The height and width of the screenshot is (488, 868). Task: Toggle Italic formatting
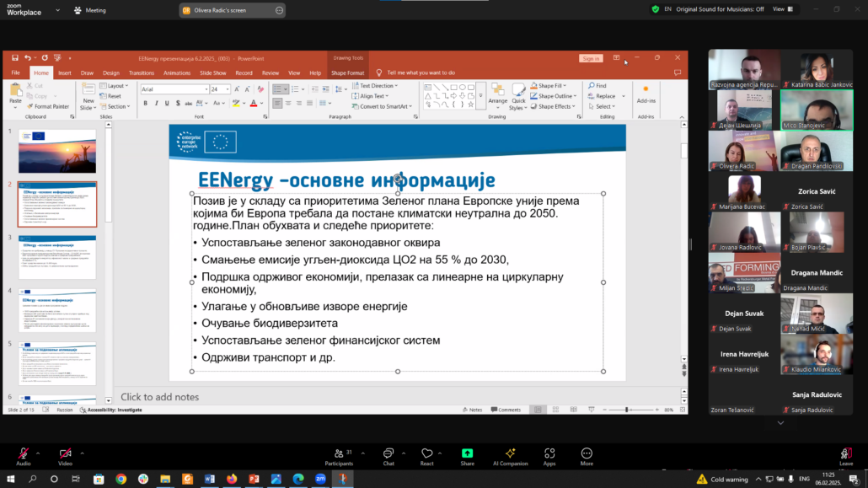pos(156,103)
